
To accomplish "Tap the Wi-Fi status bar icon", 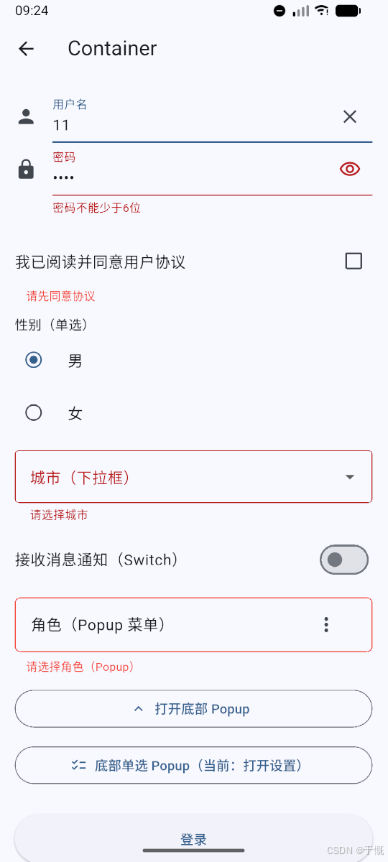I will (322, 10).
